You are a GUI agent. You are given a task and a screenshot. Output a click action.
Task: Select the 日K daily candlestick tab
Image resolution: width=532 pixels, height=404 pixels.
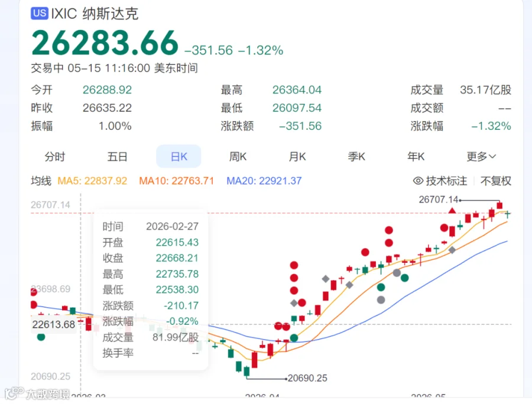click(179, 157)
